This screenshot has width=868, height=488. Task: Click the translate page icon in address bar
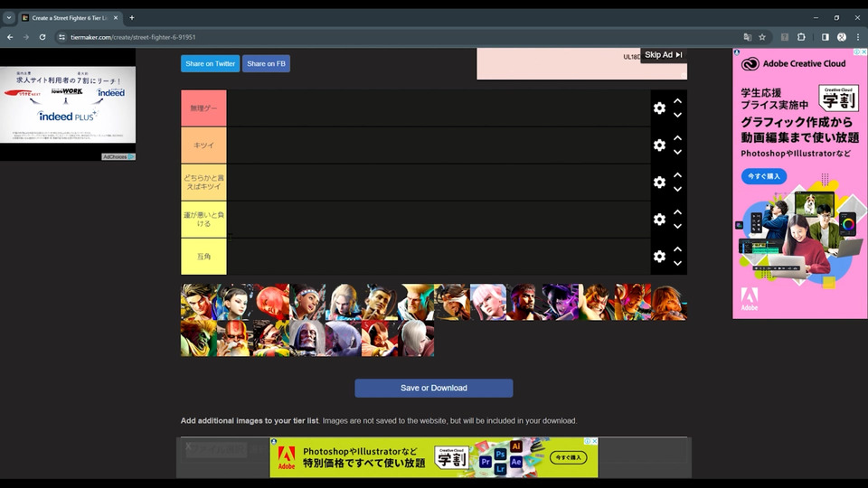click(748, 37)
